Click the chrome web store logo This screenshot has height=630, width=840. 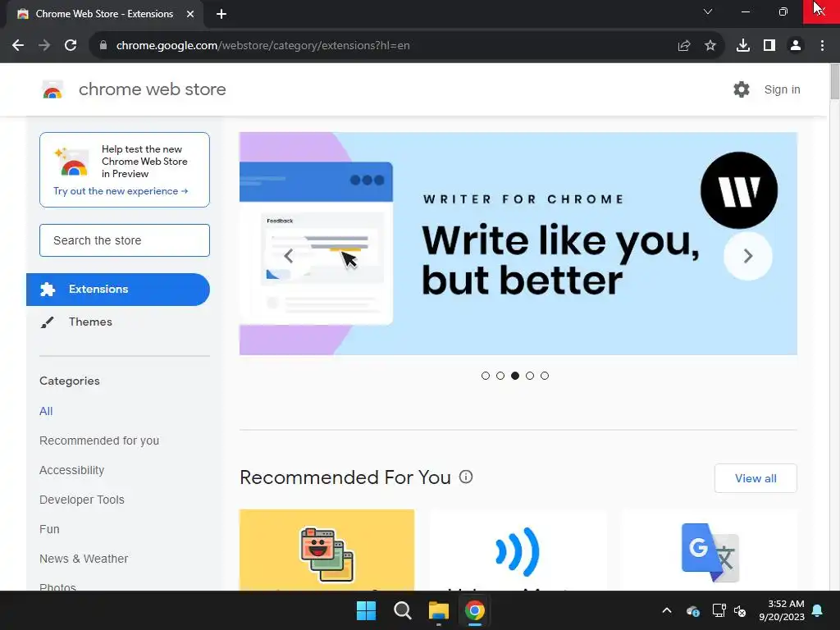click(52, 89)
